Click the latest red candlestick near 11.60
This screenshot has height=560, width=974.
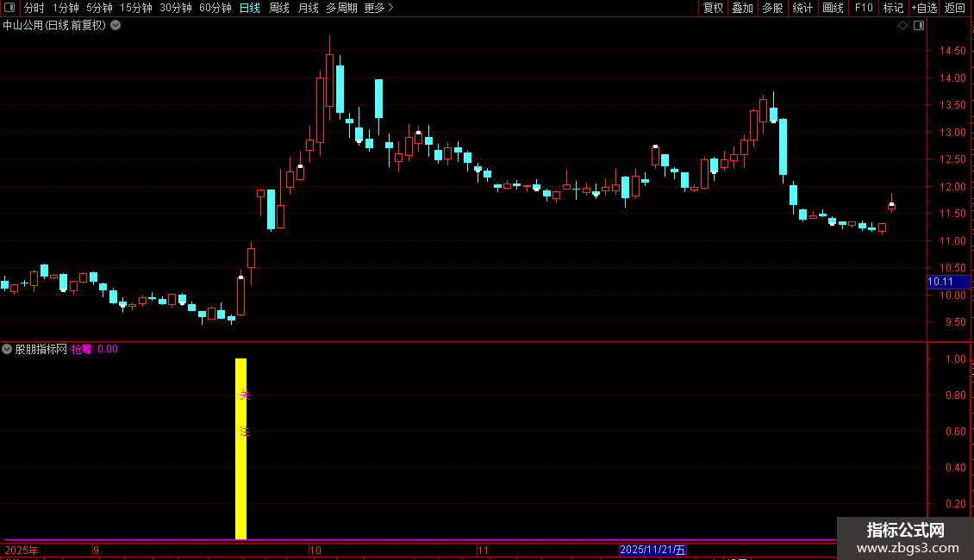[891, 206]
